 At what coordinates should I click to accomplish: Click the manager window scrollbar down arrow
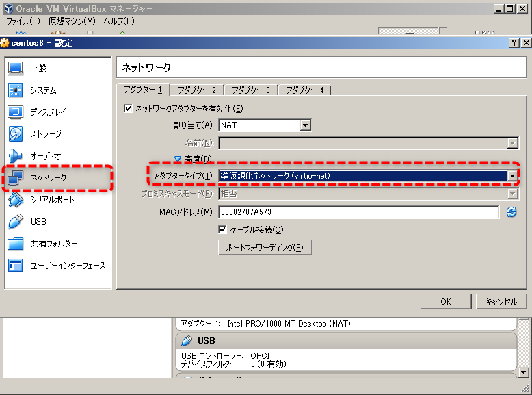pyautogui.click(x=524, y=372)
